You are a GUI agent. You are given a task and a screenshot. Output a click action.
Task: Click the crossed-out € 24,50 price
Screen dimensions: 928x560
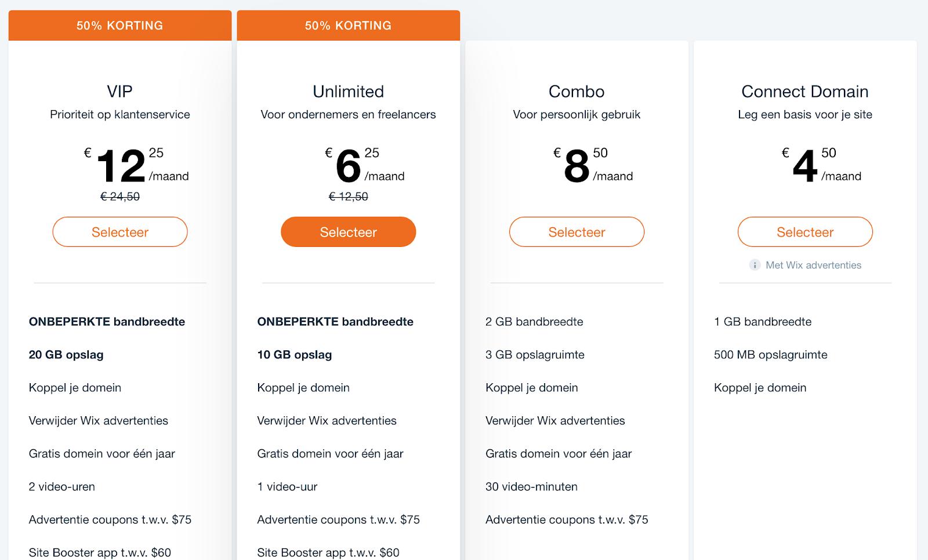120,197
